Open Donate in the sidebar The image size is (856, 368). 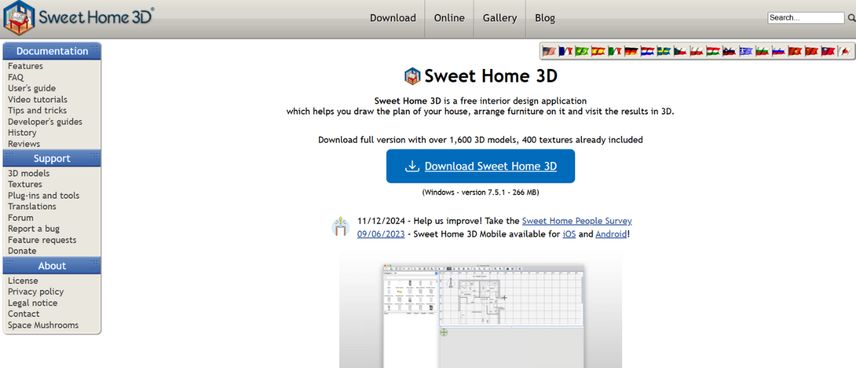click(x=22, y=251)
